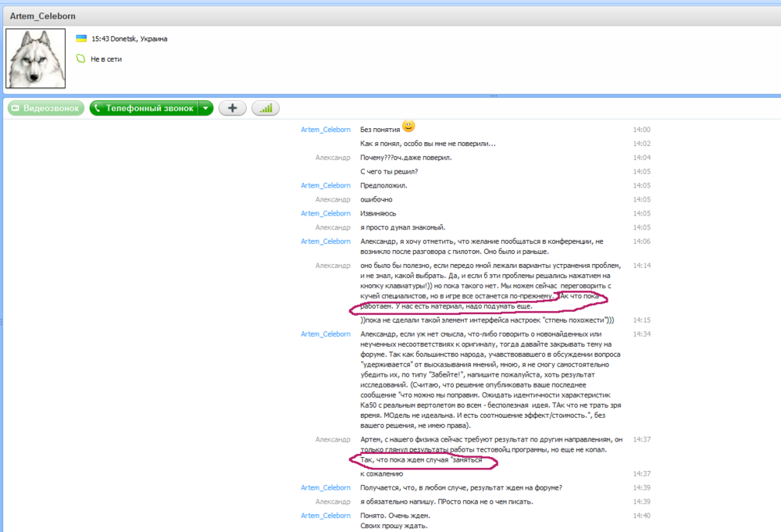Image resolution: width=781 pixels, height=532 pixels.
Task: Click the 14:14 timestamp
Action: 641,266
